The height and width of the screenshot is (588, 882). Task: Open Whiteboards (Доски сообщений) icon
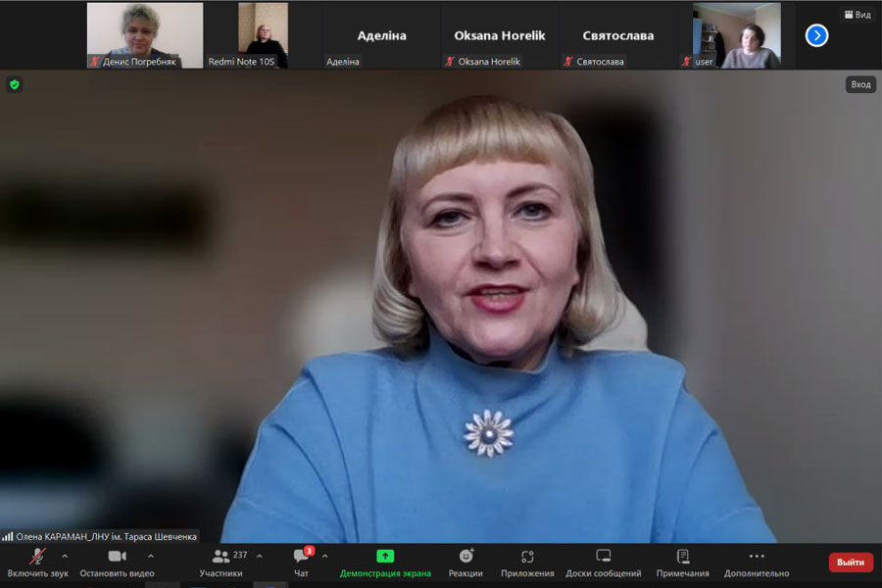click(x=604, y=557)
